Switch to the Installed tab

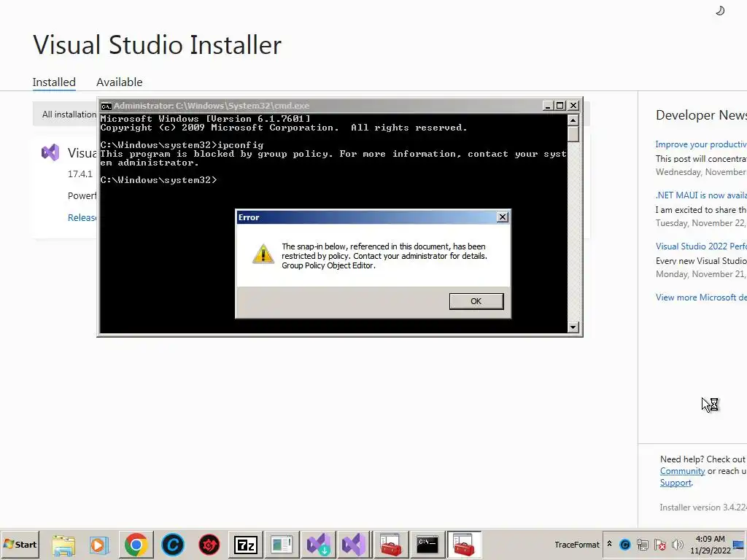tap(54, 82)
